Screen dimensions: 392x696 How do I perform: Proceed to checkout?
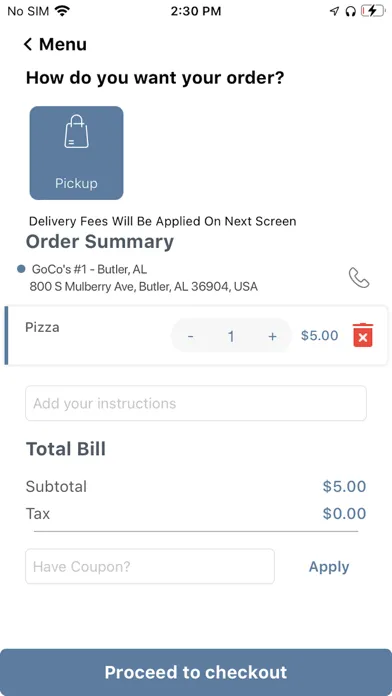(x=196, y=672)
